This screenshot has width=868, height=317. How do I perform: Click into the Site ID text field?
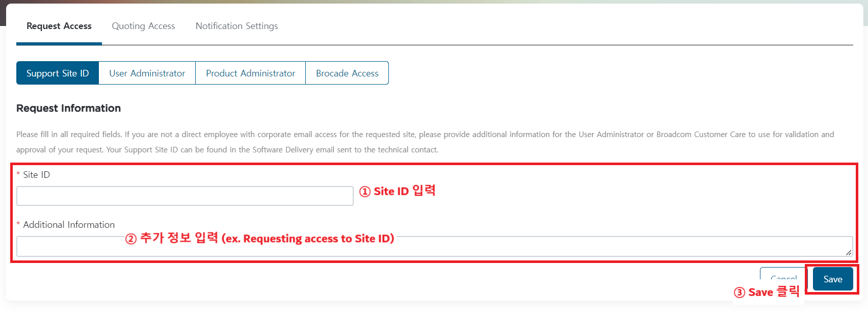pos(185,196)
